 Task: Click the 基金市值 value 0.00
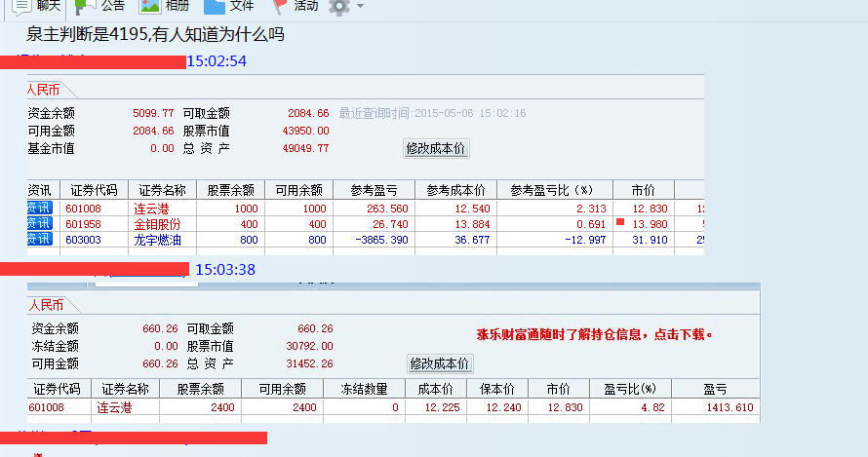pos(162,148)
